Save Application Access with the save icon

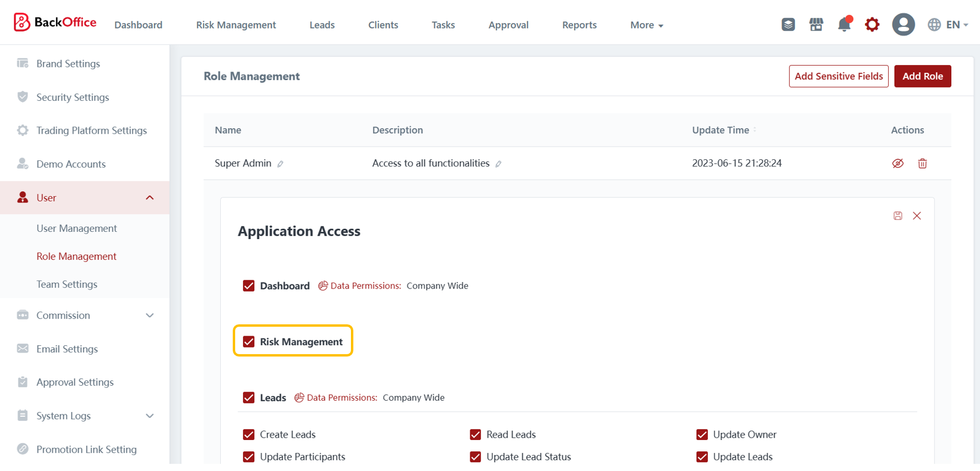coord(898,216)
